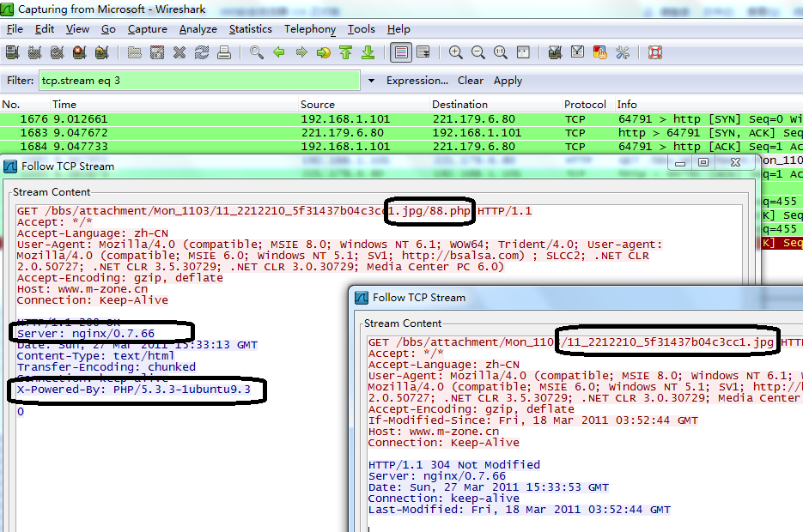Find a packet magnifier icon
Viewport: 803px width, 532px height.
click(x=257, y=52)
